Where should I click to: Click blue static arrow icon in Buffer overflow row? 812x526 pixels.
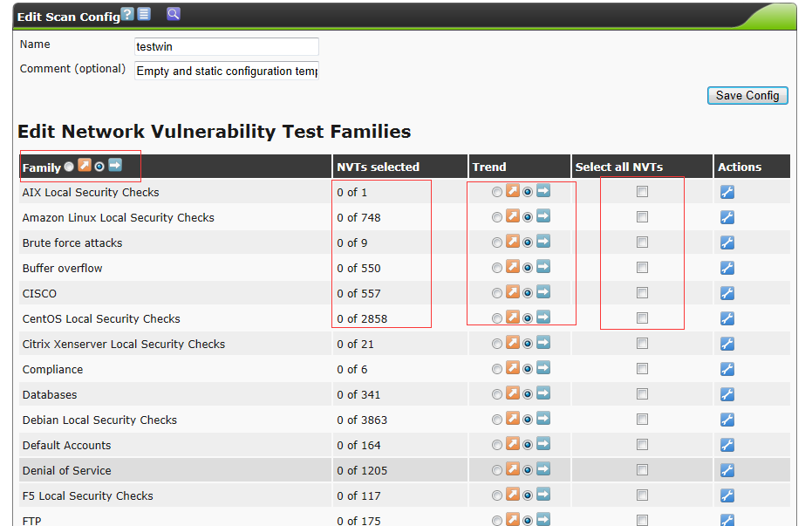[543, 267]
